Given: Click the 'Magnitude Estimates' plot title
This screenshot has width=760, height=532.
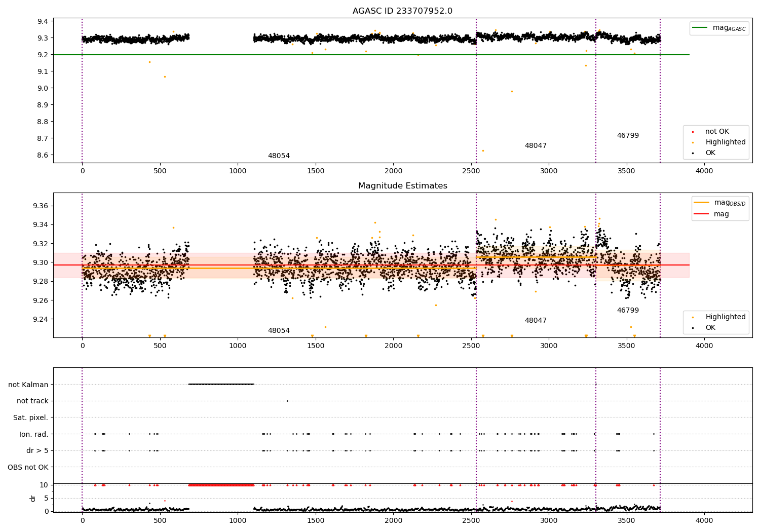Looking at the screenshot, I should 402,186.
